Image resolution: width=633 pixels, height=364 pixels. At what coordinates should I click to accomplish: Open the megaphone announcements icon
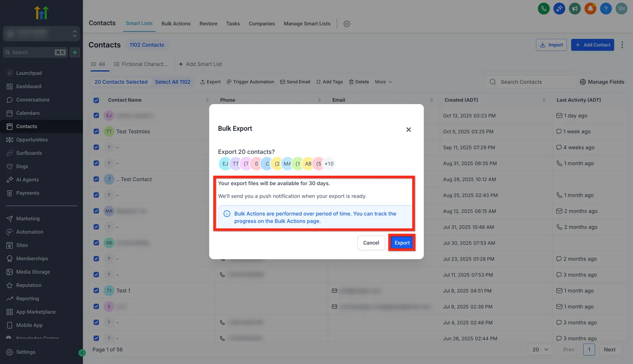point(575,8)
